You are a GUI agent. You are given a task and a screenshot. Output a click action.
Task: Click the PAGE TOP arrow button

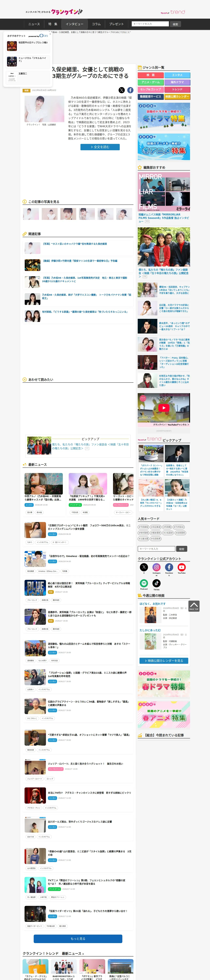[194, 606]
